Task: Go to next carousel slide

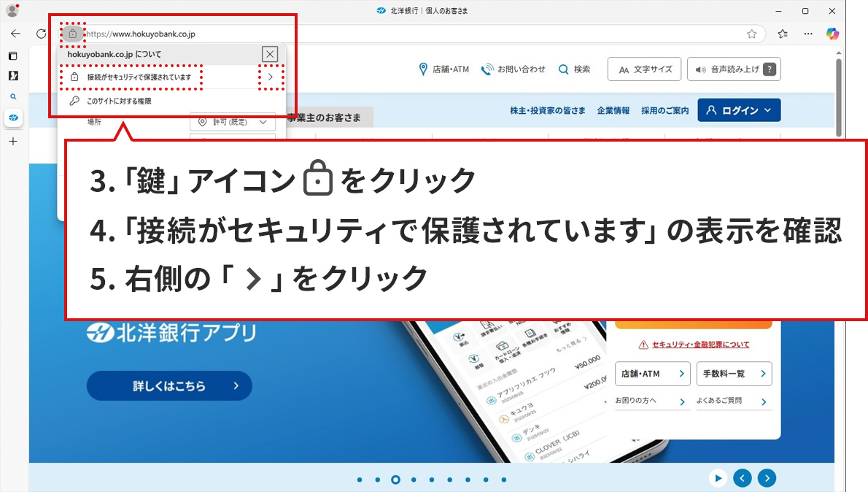Action: click(767, 478)
